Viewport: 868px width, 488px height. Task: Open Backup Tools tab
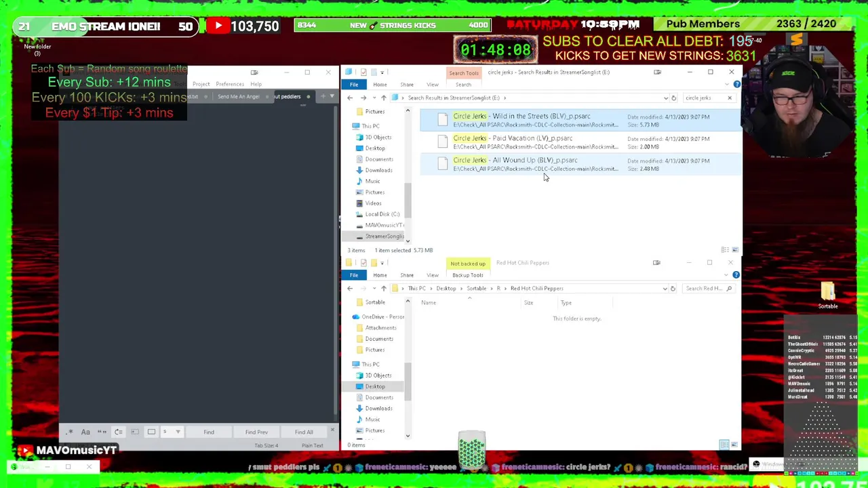click(x=467, y=275)
